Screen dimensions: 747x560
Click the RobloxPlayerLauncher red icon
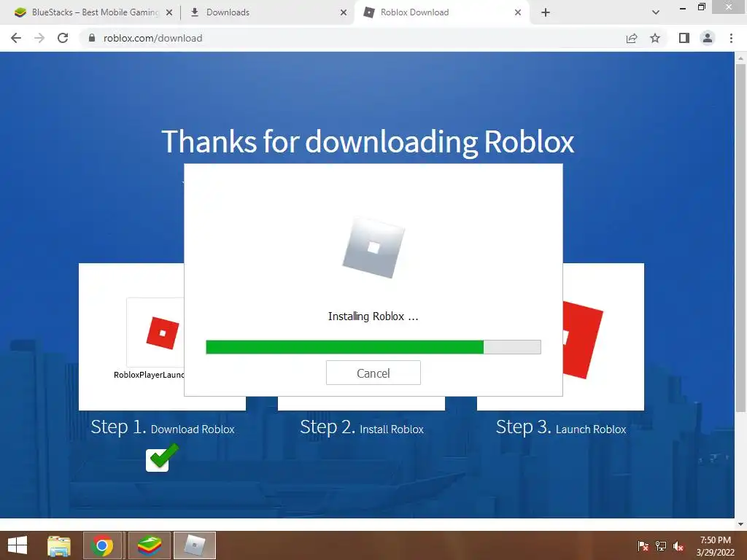(x=163, y=332)
